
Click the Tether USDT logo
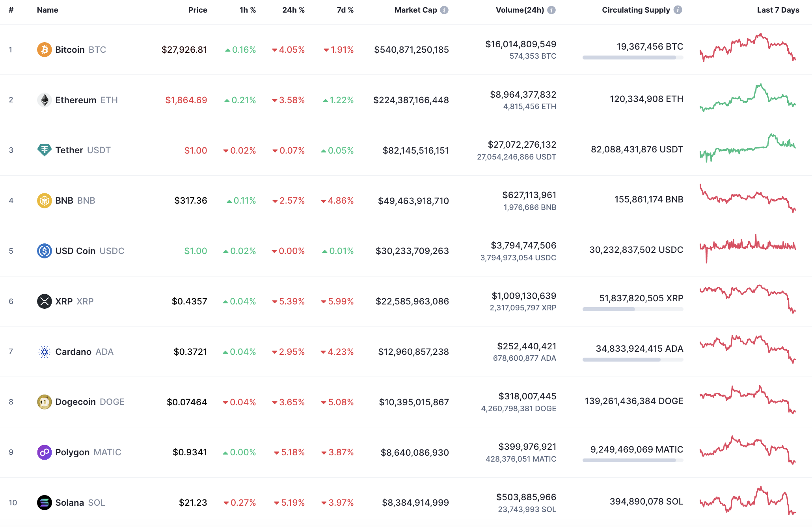(45, 150)
